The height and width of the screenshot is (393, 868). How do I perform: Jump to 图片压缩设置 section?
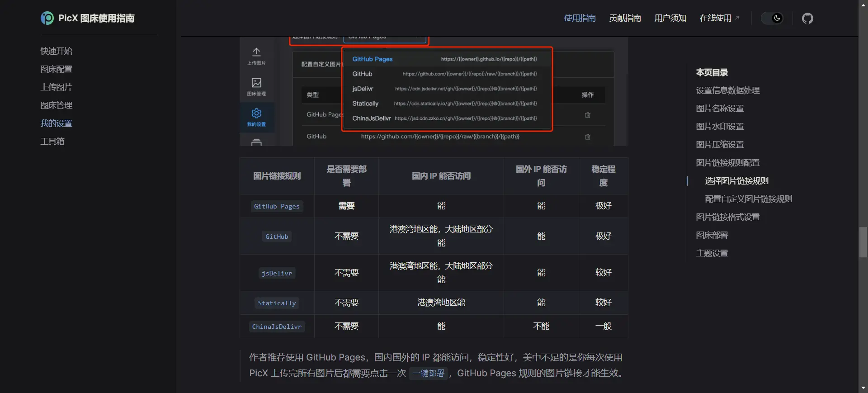[x=720, y=145]
